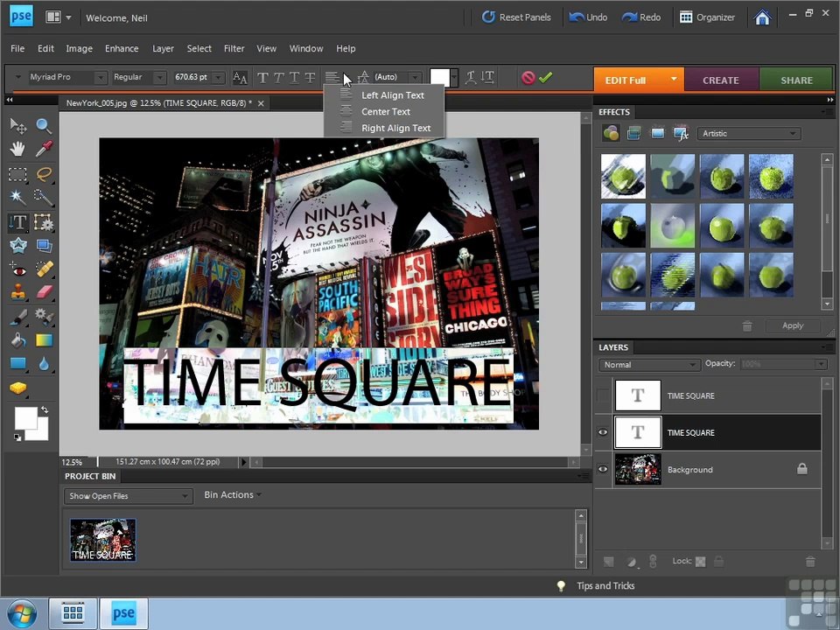Toggle Underline text style
The width and height of the screenshot is (840, 630).
pos(294,78)
